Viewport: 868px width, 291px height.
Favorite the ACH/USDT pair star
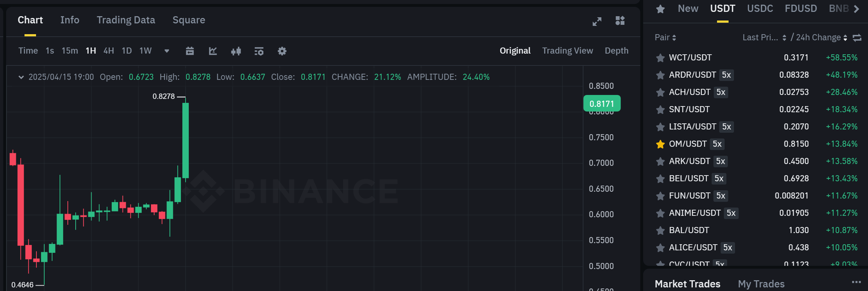click(660, 92)
